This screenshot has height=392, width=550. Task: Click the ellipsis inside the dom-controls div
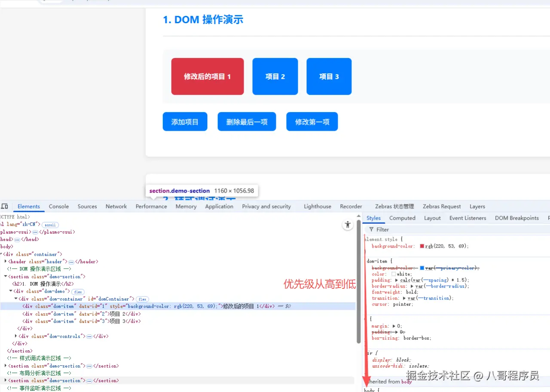click(x=89, y=337)
